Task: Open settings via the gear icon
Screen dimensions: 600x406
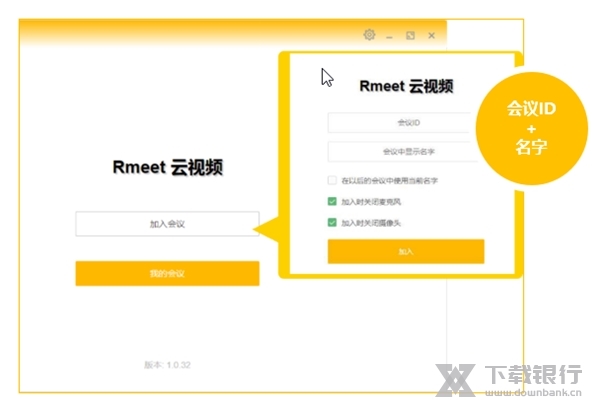Action: [369, 35]
